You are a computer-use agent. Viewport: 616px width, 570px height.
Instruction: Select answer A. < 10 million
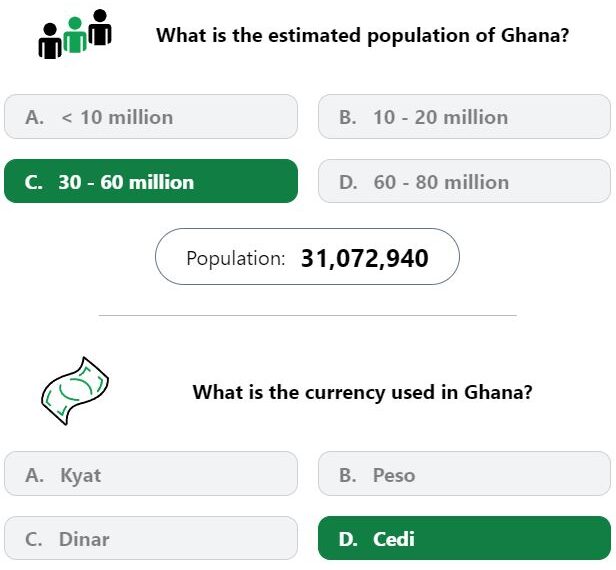tap(151, 117)
